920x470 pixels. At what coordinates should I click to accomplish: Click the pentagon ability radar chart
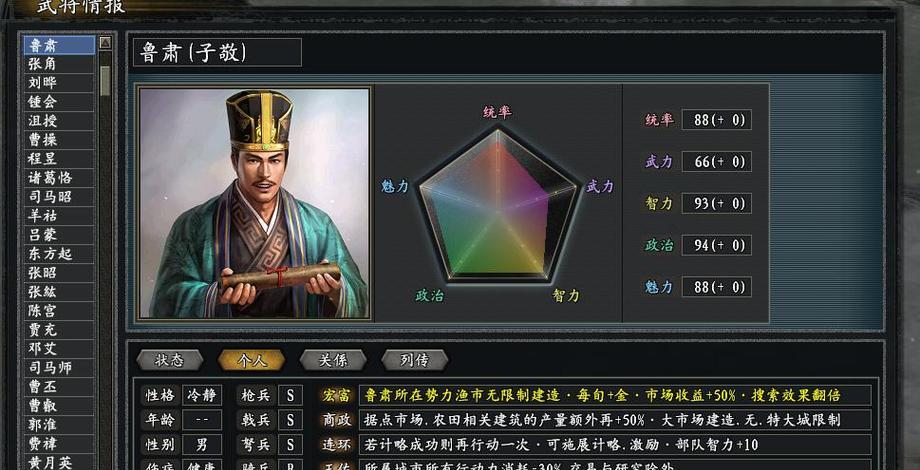(498, 205)
